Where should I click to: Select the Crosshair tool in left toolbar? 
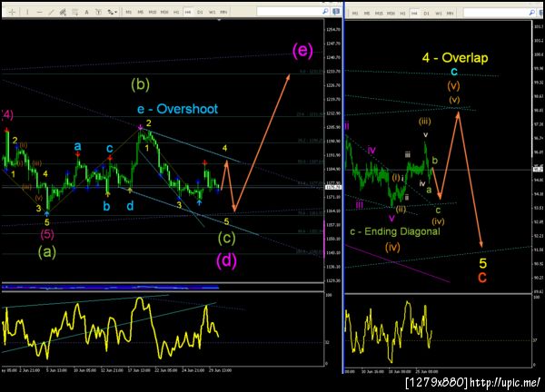[x=12, y=12]
